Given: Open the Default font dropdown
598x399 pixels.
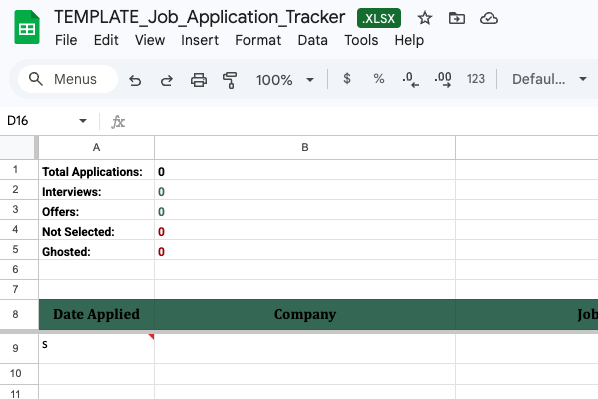Looking at the screenshot, I should click(x=549, y=79).
